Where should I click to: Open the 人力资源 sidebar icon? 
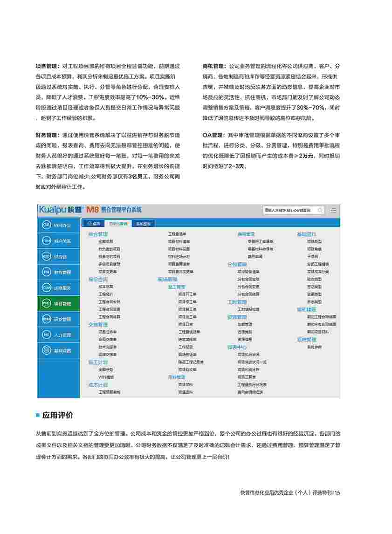[x=46, y=335]
